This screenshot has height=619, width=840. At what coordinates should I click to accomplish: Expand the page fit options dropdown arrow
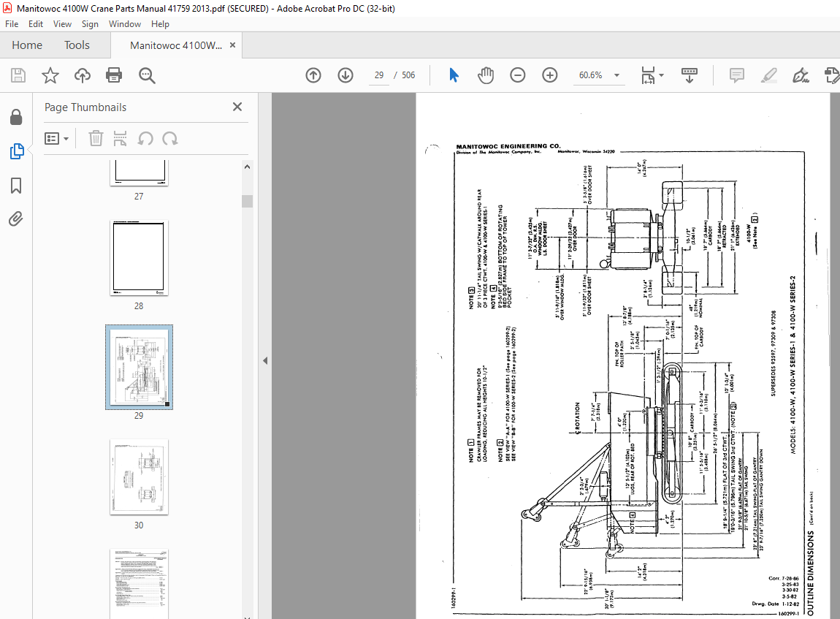coord(662,75)
